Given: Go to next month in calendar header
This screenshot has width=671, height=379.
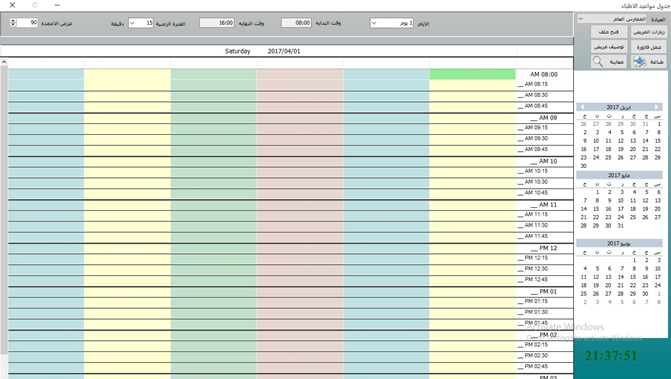Looking at the screenshot, I should tap(657, 107).
